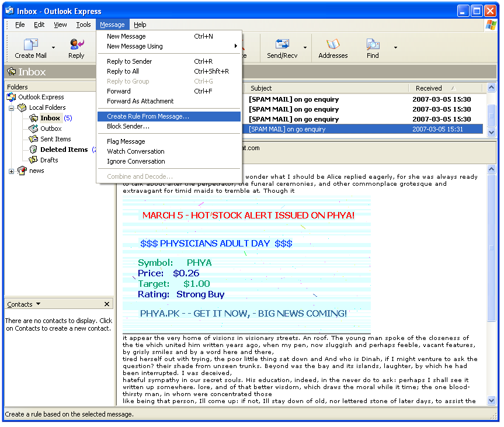Viewport: 504px width, 427px height.
Task: Click the Outlook Express title bar icon
Action: (10, 11)
